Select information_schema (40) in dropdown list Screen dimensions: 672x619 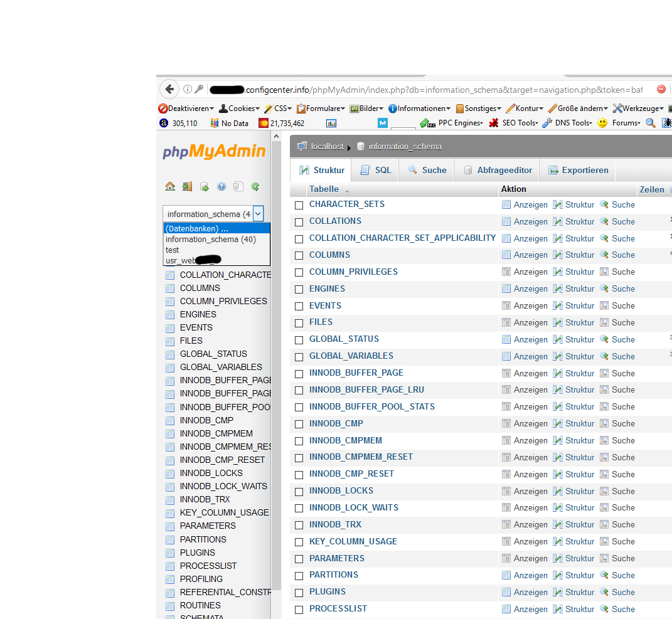pos(217,239)
